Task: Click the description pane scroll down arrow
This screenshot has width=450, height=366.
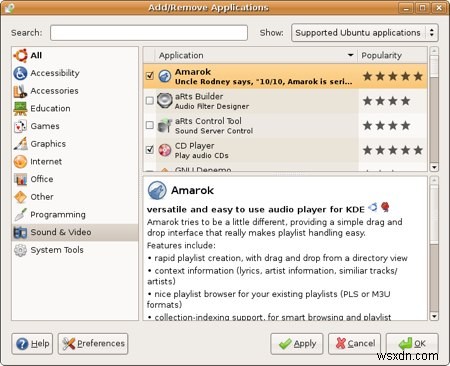Action: 434,316
